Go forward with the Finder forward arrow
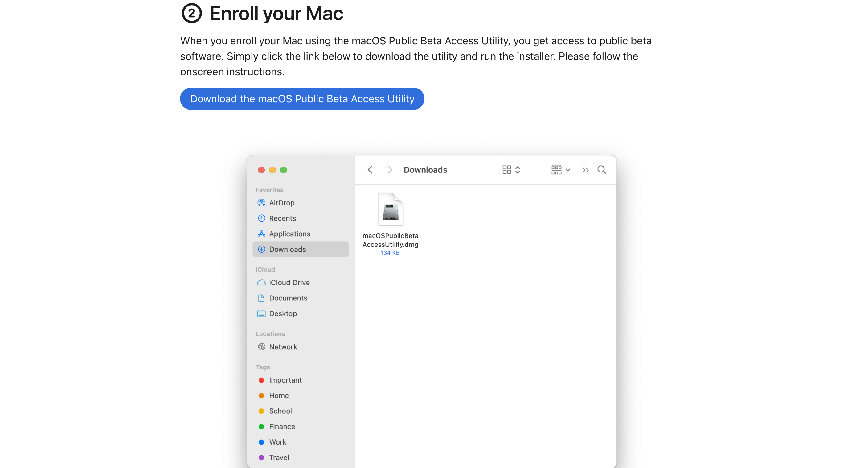The width and height of the screenshot is (868, 468). point(390,170)
